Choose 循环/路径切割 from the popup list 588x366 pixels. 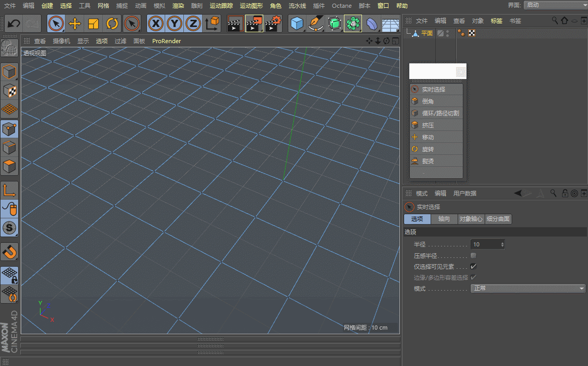coord(439,113)
